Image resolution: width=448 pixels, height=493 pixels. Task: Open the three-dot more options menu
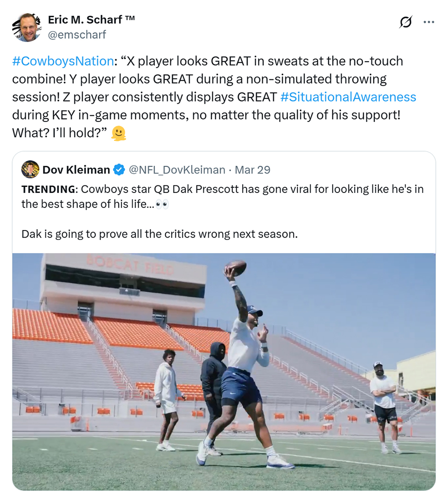click(x=429, y=22)
